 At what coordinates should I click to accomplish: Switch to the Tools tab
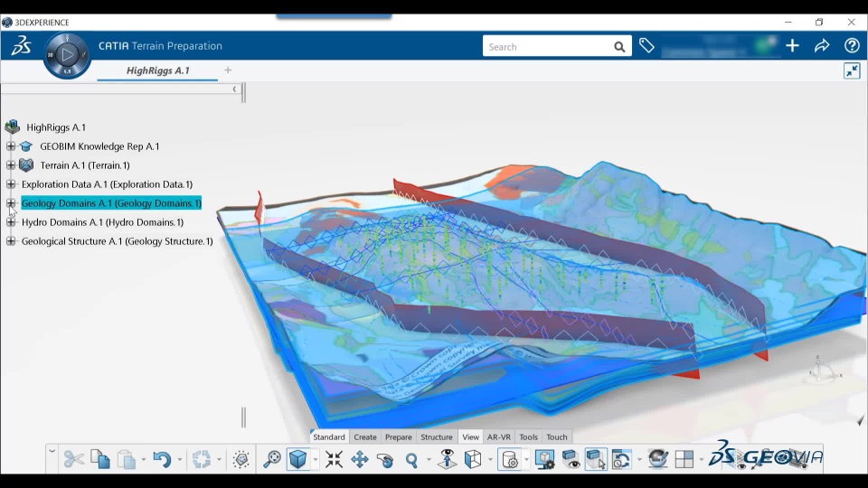[529, 436]
